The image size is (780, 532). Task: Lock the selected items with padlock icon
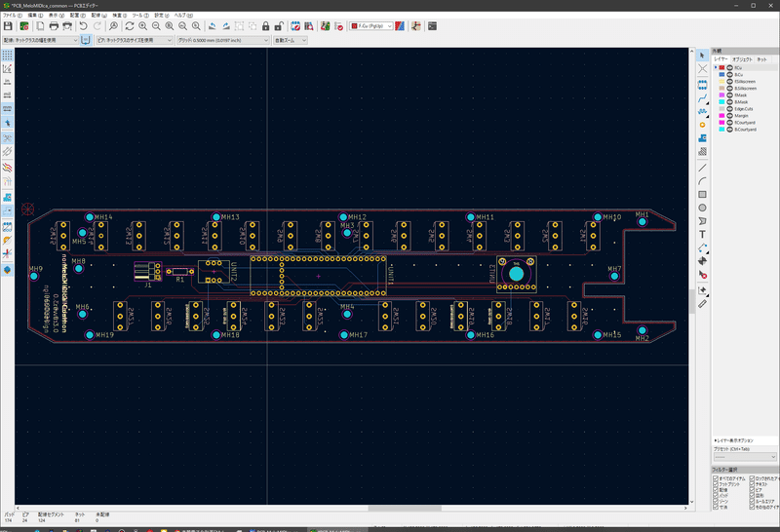click(265, 26)
